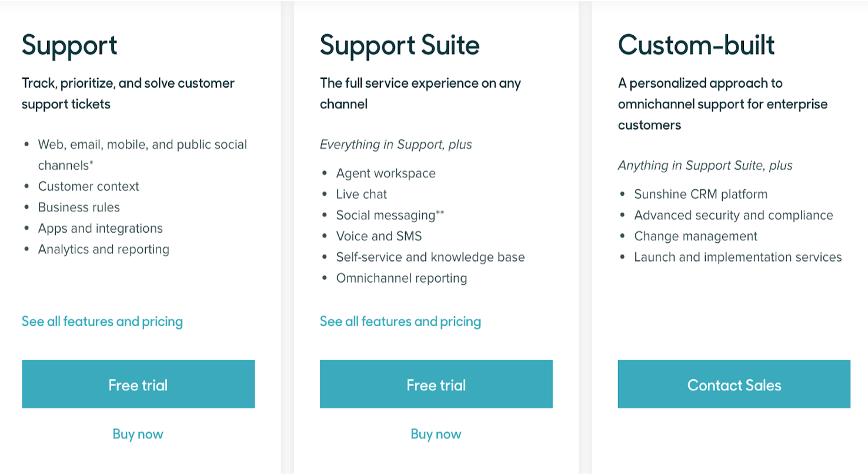Image resolution: width=868 pixels, height=476 pixels.
Task: Select the Live chat feature item
Action: coord(362,195)
